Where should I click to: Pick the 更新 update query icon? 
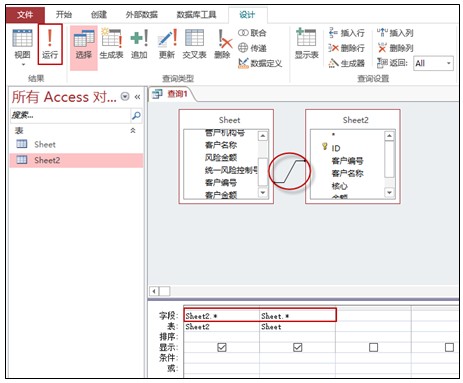(167, 44)
